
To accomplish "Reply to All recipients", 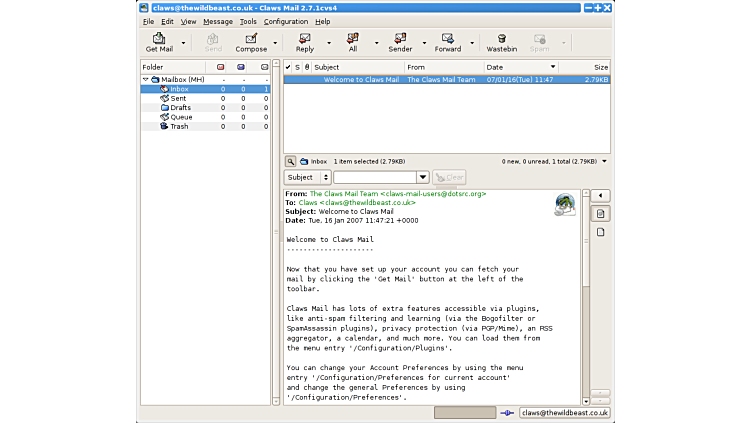I will click(352, 43).
